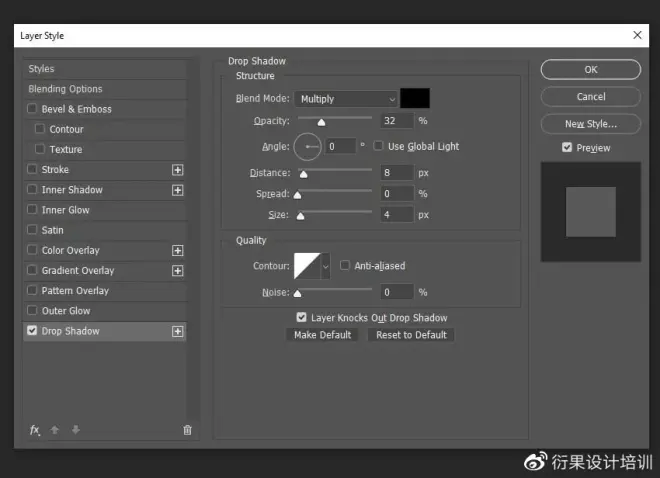Screen dimensions: 660x478
Task: Enable the Pattern Overlay checkbox
Action: (32, 290)
